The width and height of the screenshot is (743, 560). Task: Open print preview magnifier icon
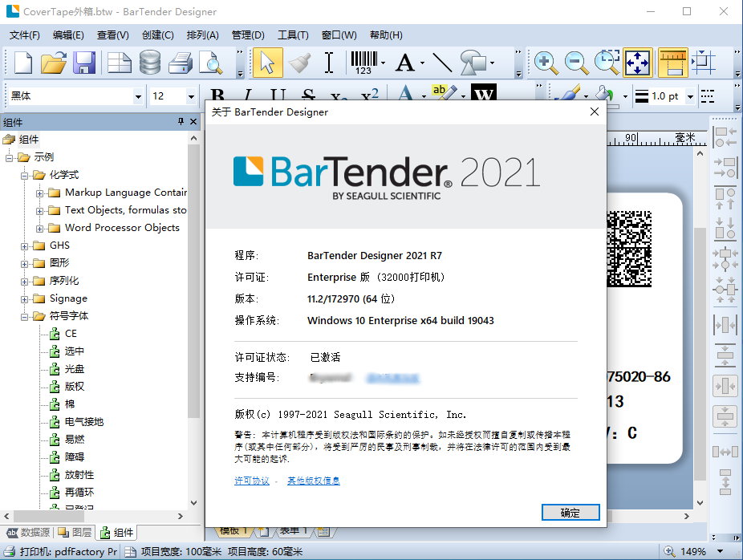pyautogui.click(x=211, y=63)
